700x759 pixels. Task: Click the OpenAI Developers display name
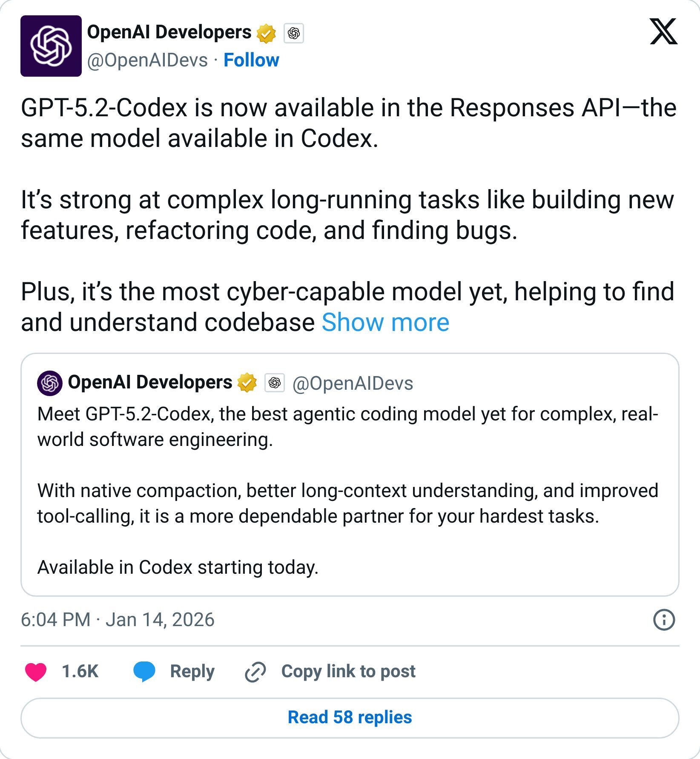tap(169, 31)
